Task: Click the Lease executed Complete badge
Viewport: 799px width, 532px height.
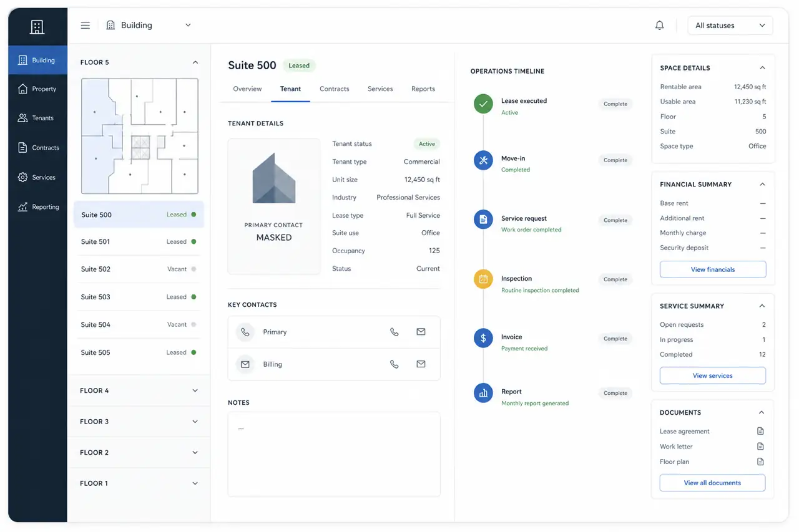Action: pyautogui.click(x=615, y=104)
